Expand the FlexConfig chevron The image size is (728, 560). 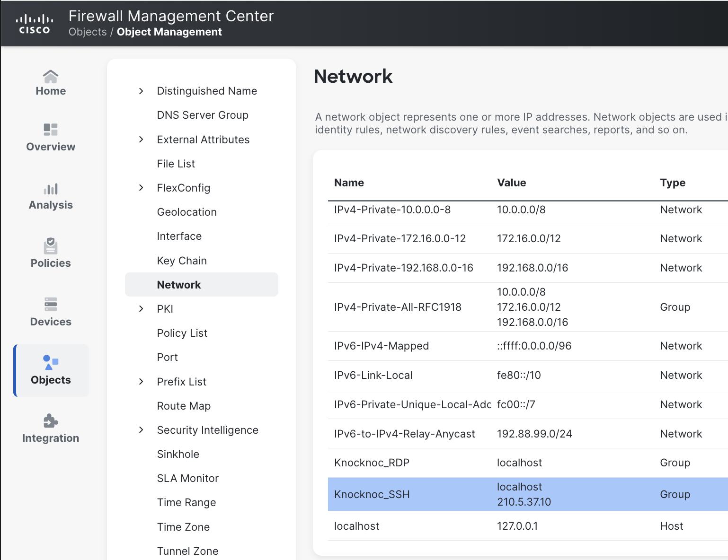[x=141, y=188]
